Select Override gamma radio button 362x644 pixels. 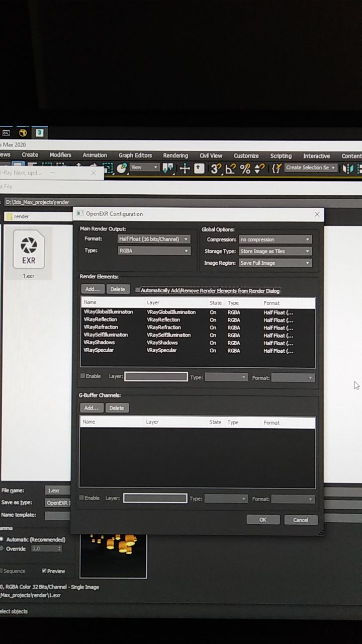point(2,548)
